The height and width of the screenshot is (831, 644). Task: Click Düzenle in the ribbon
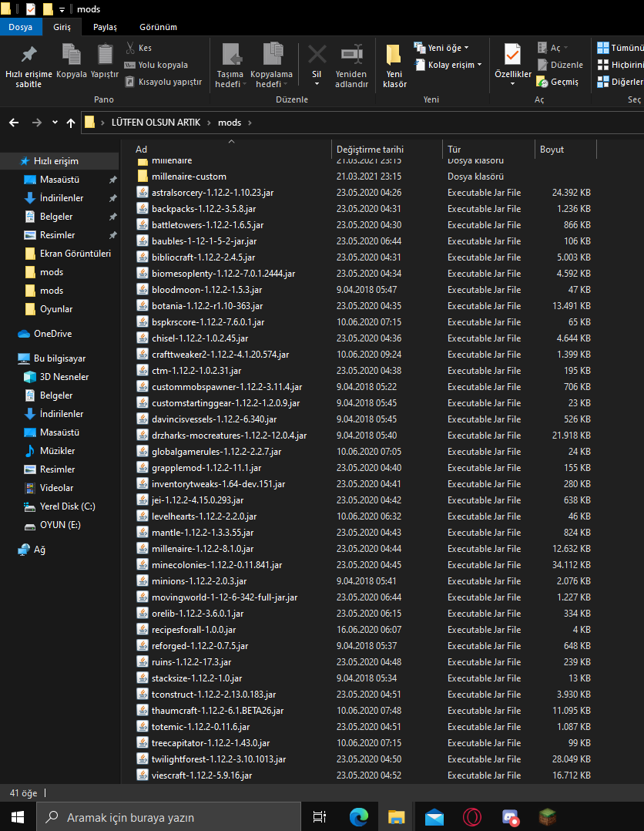tap(560, 65)
